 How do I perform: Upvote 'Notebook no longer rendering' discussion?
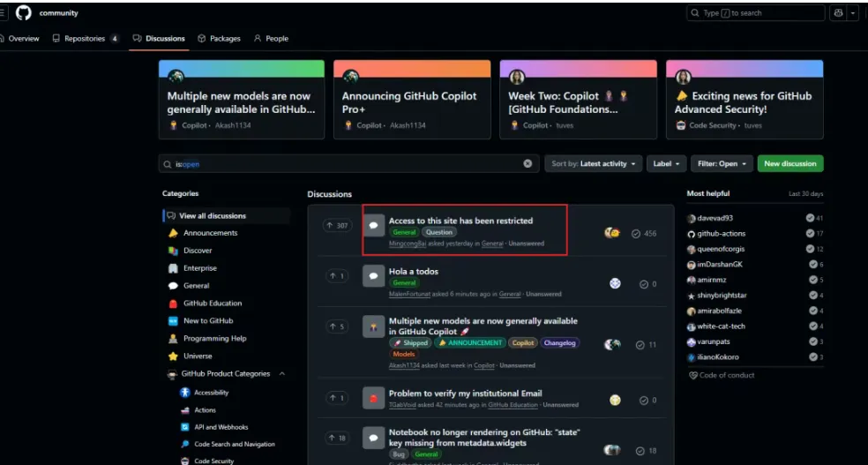337,439
